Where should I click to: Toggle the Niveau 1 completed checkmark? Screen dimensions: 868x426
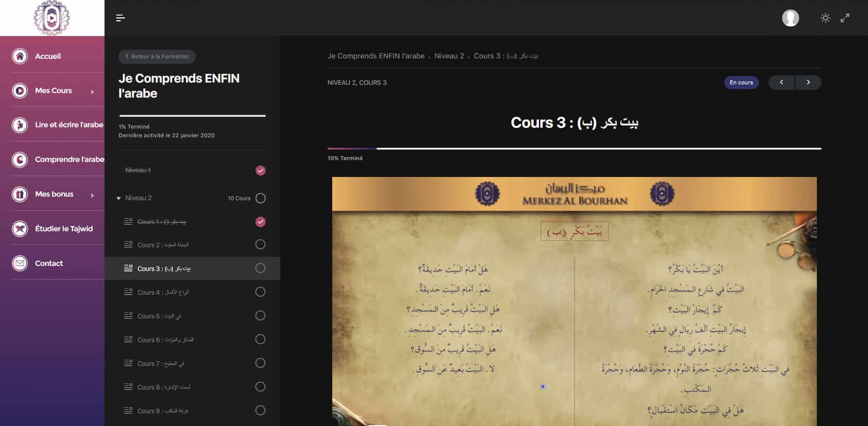click(x=260, y=171)
